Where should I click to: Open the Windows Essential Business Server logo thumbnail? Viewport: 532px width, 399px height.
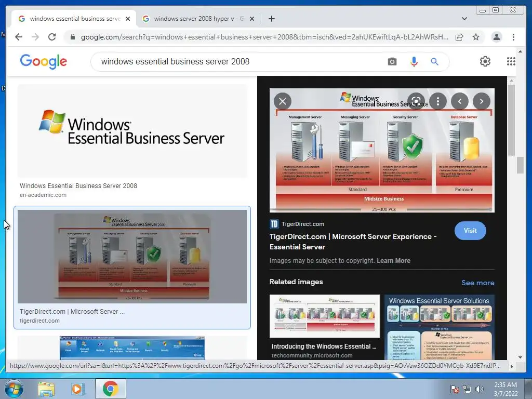(132, 131)
